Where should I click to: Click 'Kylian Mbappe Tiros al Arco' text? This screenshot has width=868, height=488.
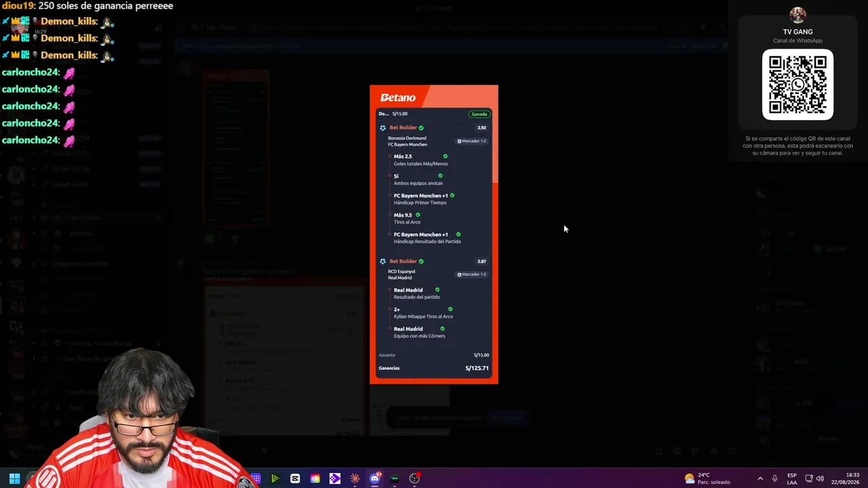pyautogui.click(x=423, y=317)
